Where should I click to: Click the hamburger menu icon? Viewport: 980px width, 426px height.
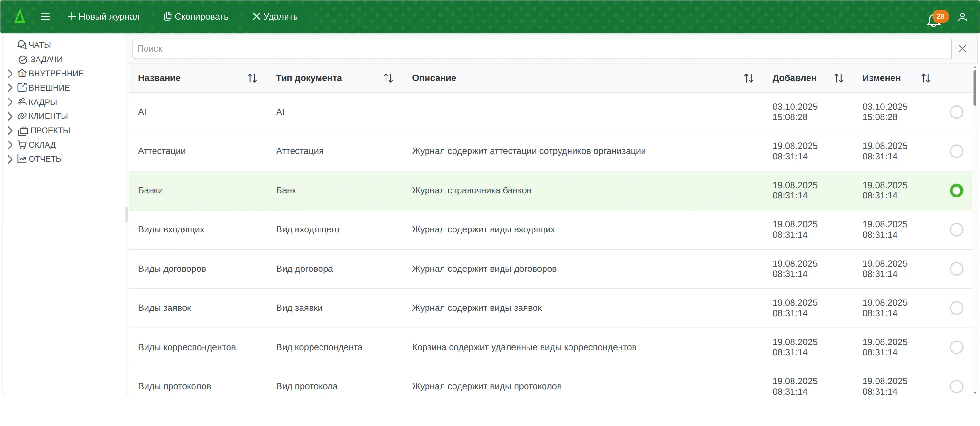tap(45, 17)
